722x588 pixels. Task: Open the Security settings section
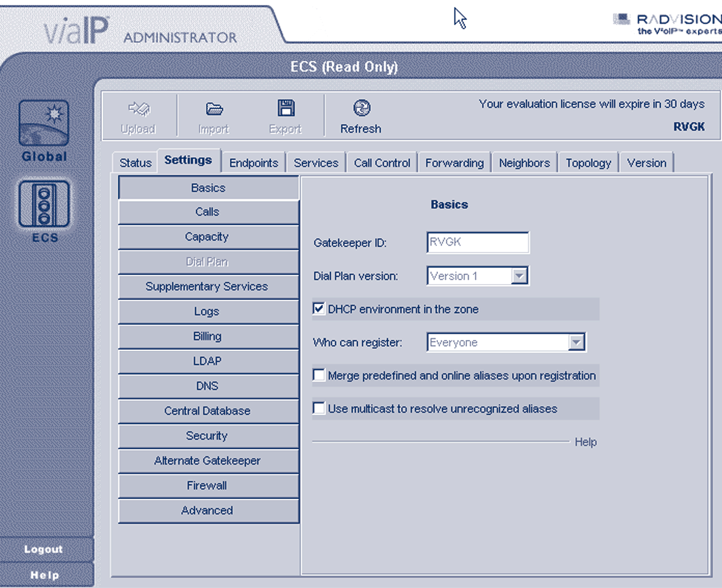[208, 436]
